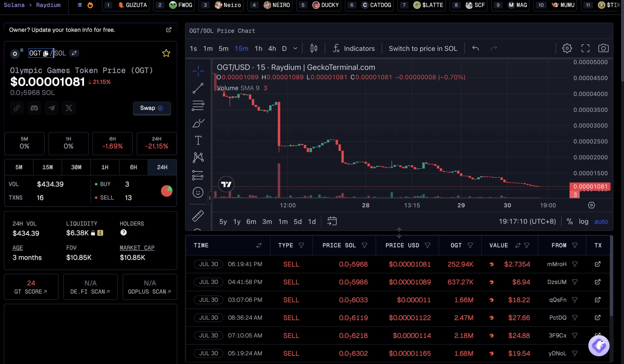Select the 30M stats tab

(x=76, y=167)
